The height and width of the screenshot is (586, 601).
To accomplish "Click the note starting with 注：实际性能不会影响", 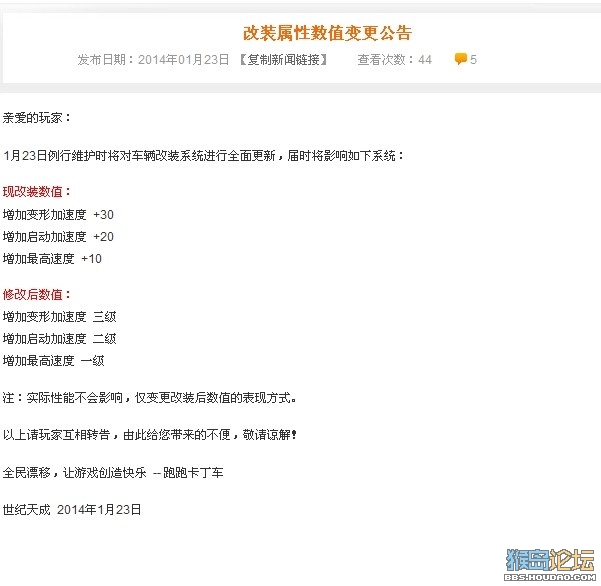I will coord(149,398).
